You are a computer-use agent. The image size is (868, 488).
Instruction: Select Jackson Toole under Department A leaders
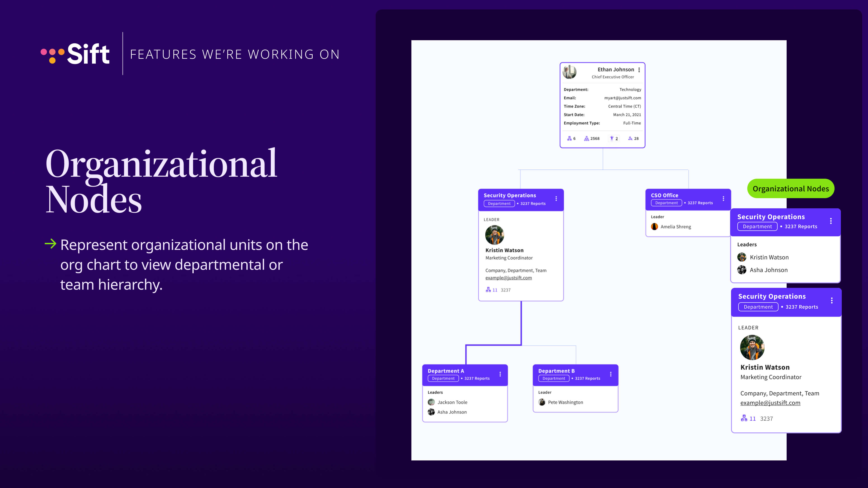coord(452,402)
